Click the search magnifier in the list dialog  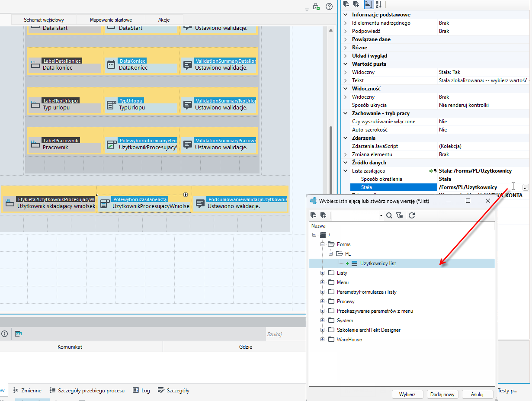click(389, 215)
